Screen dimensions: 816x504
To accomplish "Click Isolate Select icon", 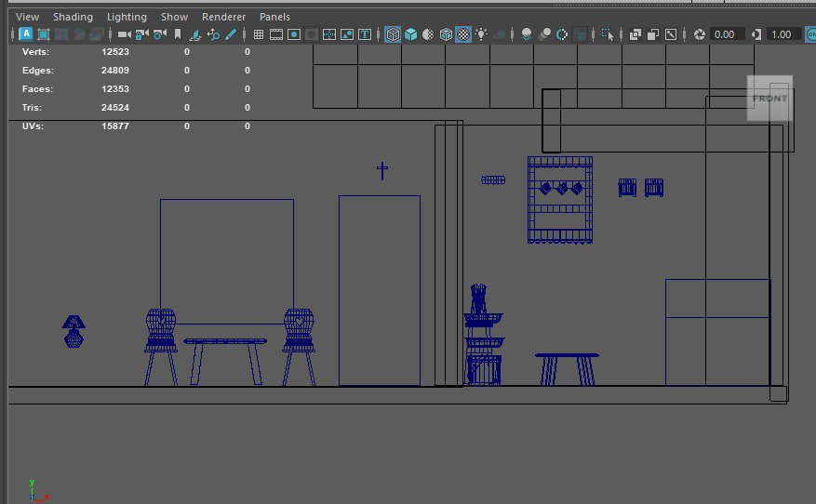I will coord(608,34).
